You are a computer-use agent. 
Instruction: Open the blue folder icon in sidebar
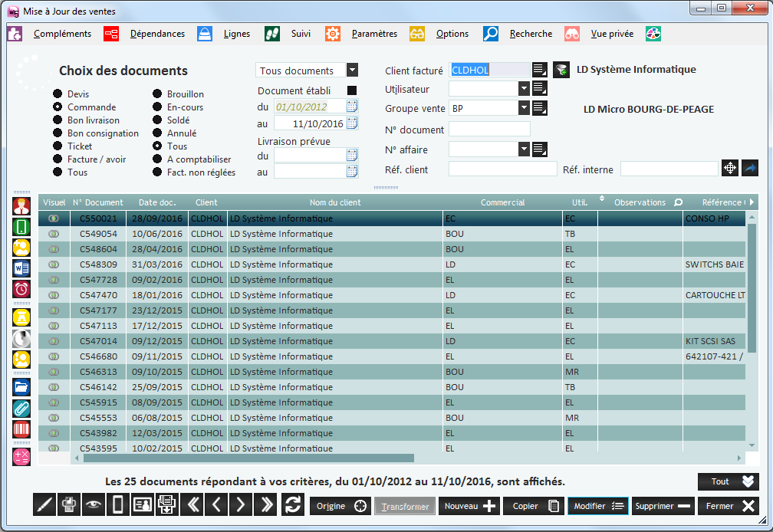click(x=21, y=387)
